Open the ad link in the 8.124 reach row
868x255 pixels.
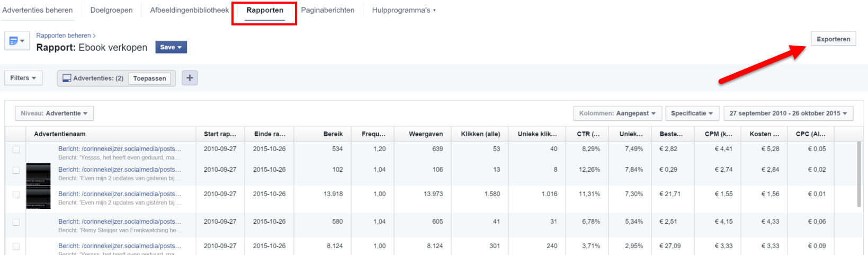pos(120,246)
